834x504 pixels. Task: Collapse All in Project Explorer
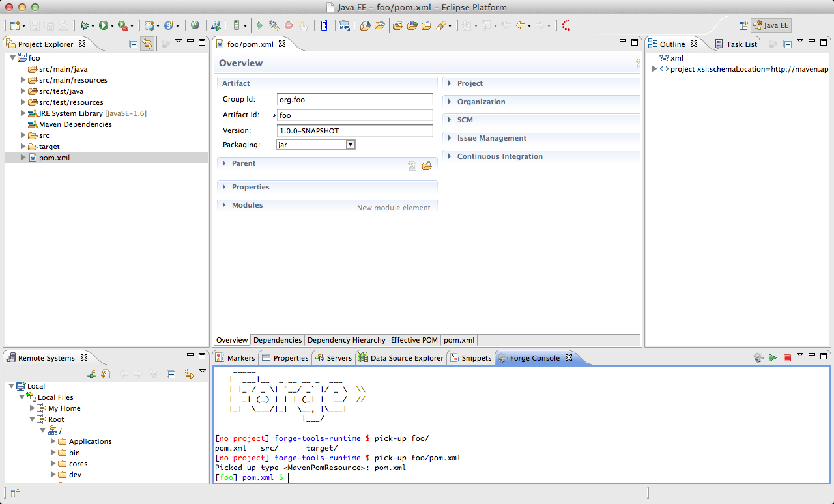(x=134, y=44)
